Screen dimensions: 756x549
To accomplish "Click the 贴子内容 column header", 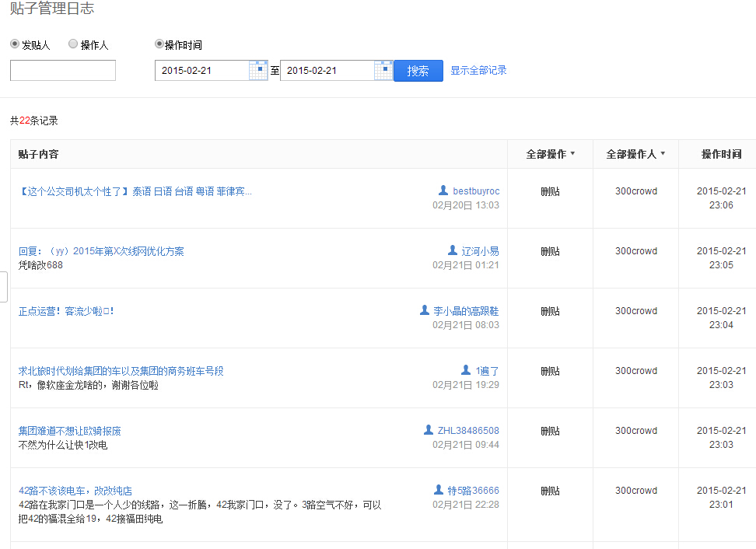I will pyautogui.click(x=39, y=154).
